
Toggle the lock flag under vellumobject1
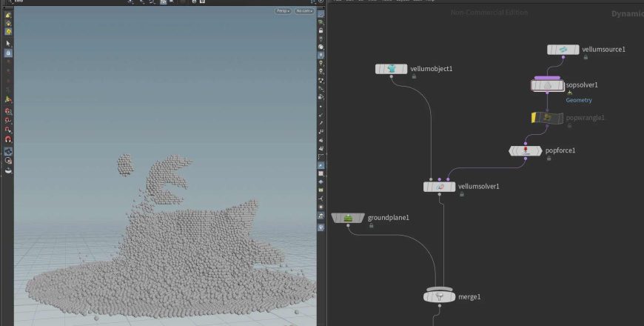pos(413,76)
